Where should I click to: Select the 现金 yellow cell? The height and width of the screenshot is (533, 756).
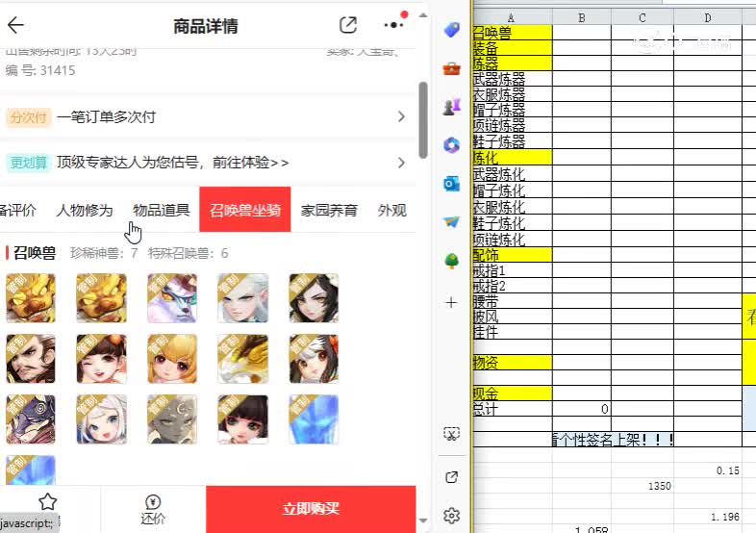pos(513,393)
